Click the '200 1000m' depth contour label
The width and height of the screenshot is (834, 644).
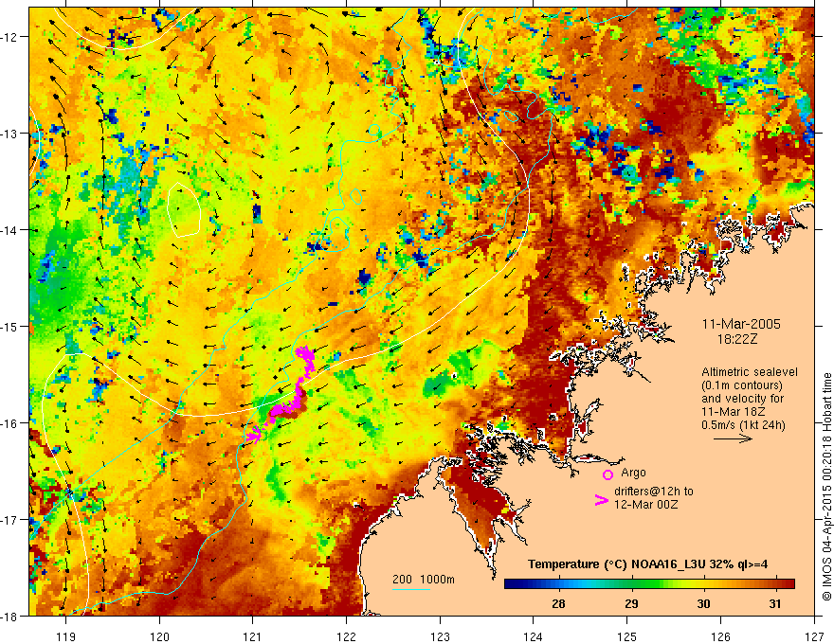pos(424,580)
